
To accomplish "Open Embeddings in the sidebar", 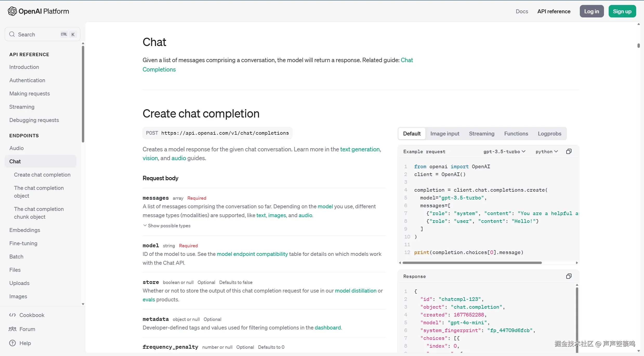I will pyautogui.click(x=25, y=230).
